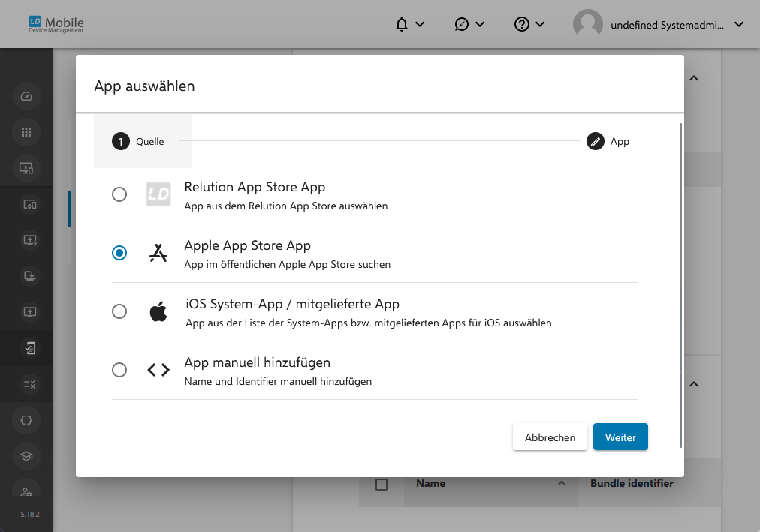The image size is (760, 532).
Task: Choose iOS System-App / mitgelieferte App radio
Action: click(119, 311)
